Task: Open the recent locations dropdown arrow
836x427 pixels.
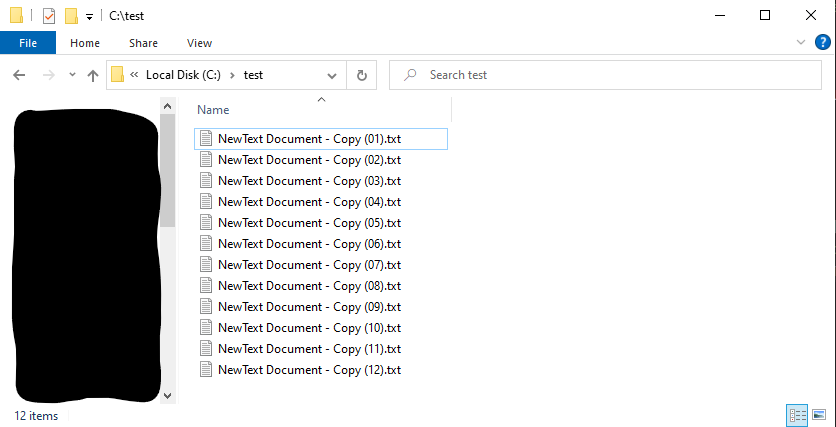Action: pyautogui.click(x=73, y=75)
